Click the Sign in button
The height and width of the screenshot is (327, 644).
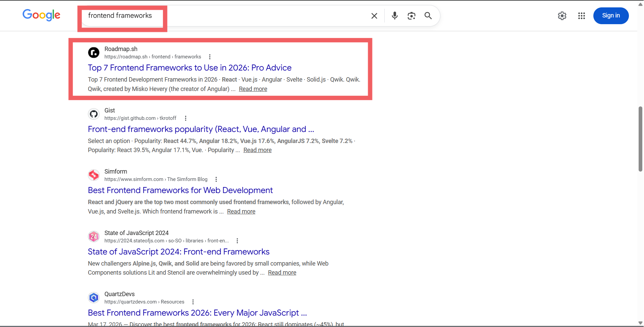(x=611, y=16)
